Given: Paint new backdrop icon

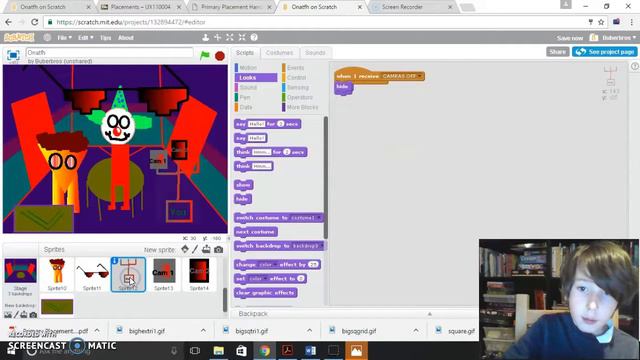Looking at the screenshot, I should tap(16, 315).
